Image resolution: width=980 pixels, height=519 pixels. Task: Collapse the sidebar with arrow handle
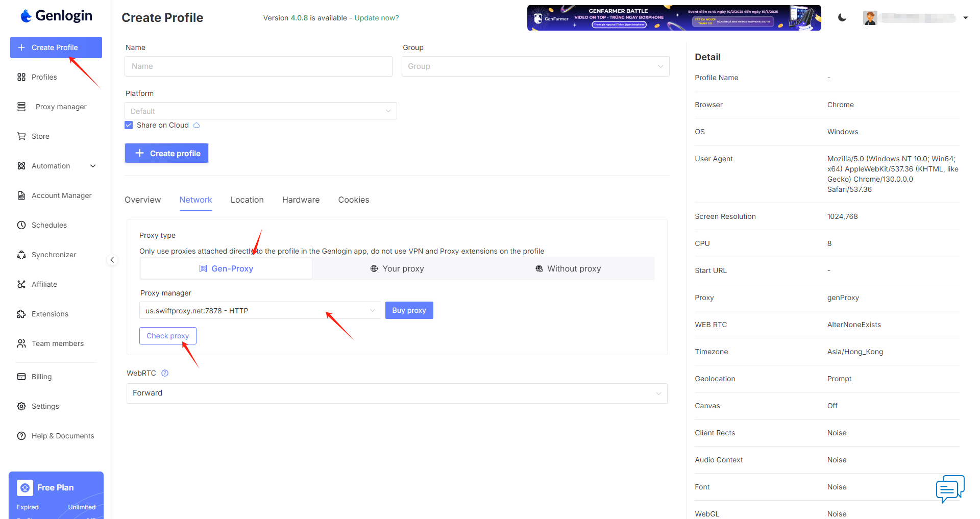tap(112, 260)
